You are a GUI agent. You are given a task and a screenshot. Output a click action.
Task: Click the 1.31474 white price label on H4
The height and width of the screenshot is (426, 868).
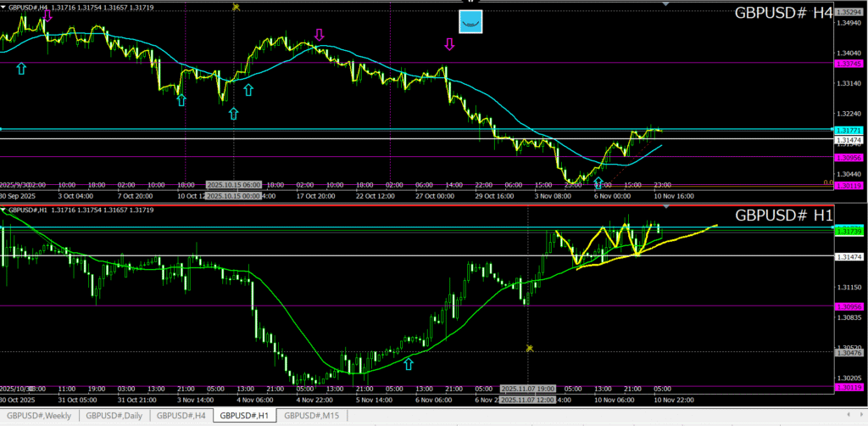coord(848,138)
